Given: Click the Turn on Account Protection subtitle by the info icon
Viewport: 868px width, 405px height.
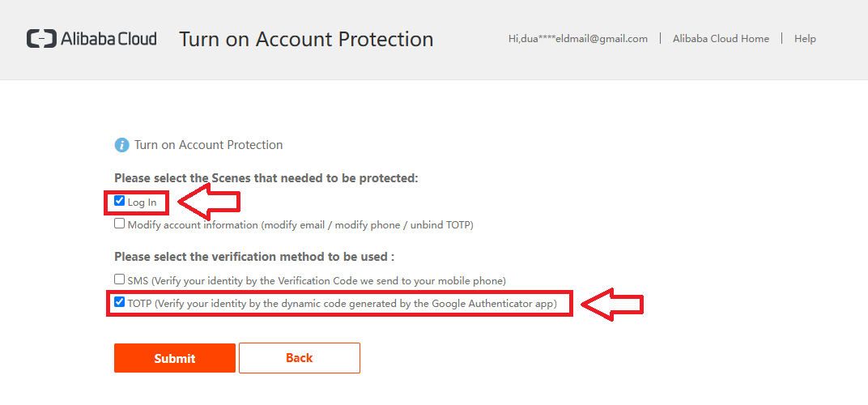Looking at the screenshot, I should (208, 145).
